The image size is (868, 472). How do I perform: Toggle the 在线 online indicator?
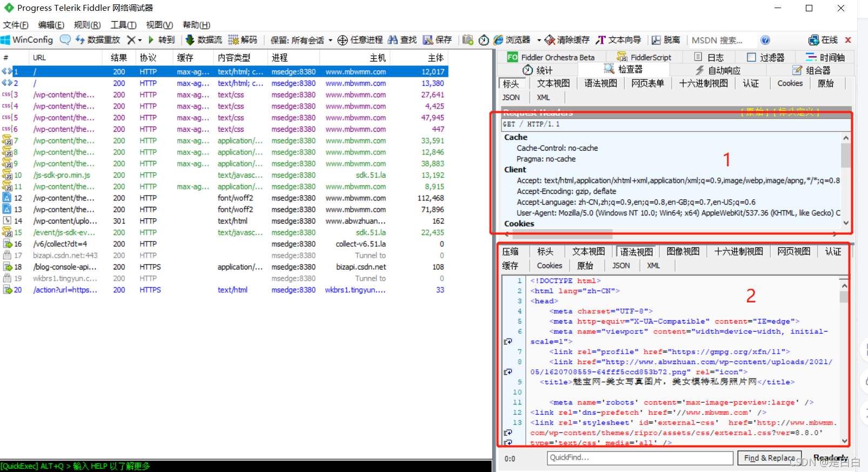pos(823,40)
